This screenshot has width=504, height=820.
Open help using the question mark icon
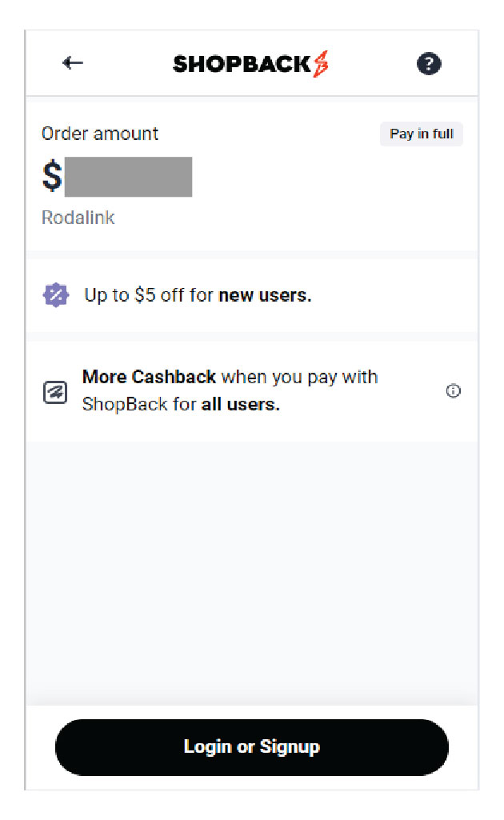429,62
